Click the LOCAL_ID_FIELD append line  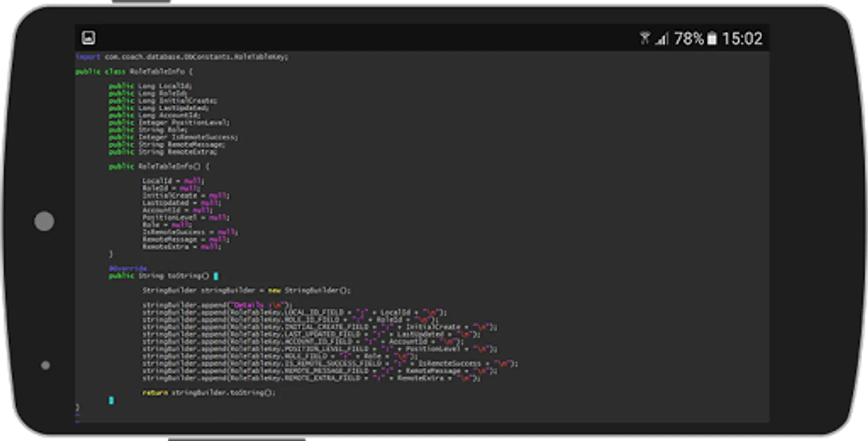[x=294, y=312]
